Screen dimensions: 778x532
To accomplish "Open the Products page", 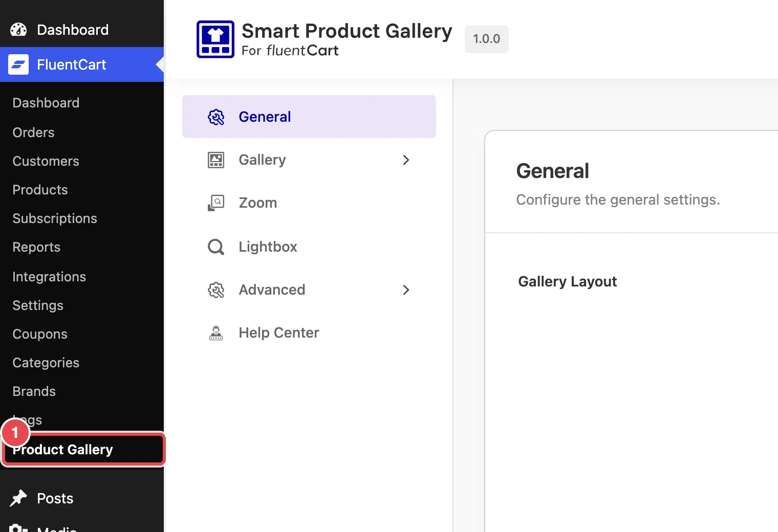I will point(40,190).
